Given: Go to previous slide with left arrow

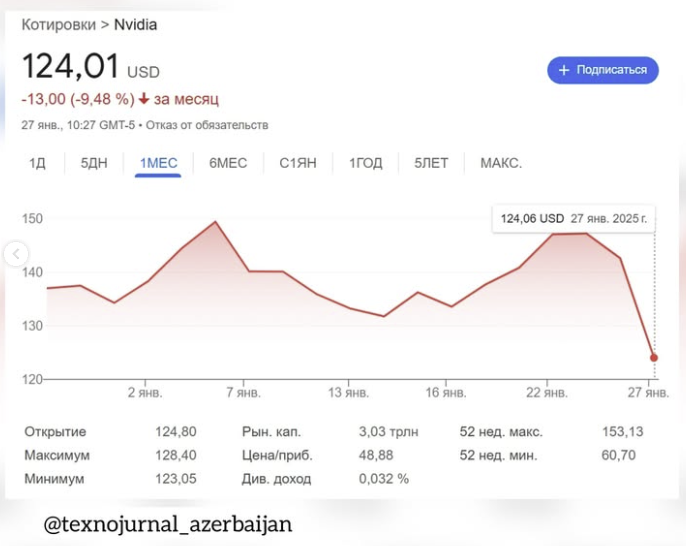Looking at the screenshot, I should click(16, 254).
